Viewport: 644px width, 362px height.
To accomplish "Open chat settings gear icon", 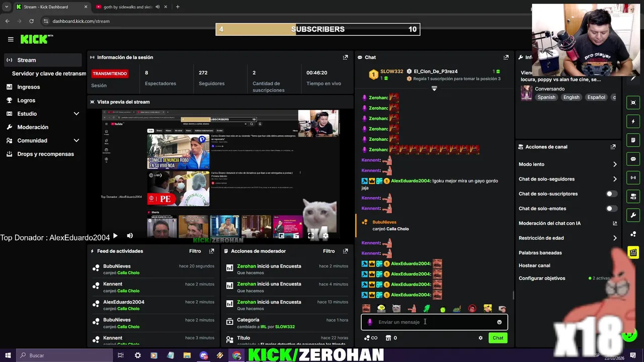I will pyautogui.click(x=480, y=338).
